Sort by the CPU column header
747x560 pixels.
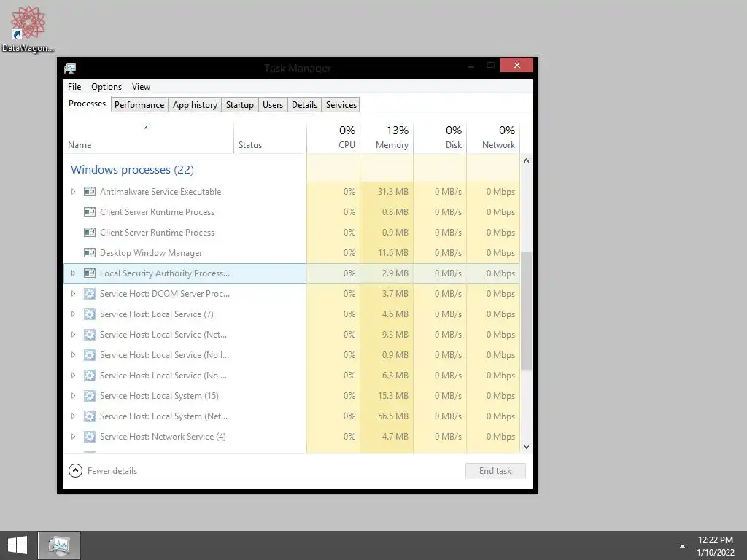pyautogui.click(x=333, y=138)
